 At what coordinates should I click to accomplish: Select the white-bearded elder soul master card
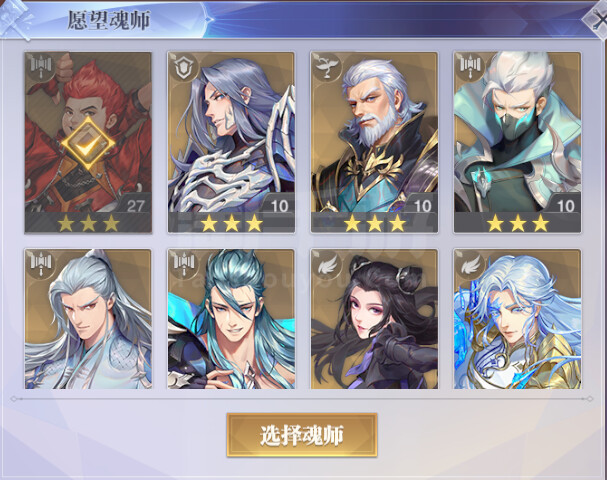[374, 142]
